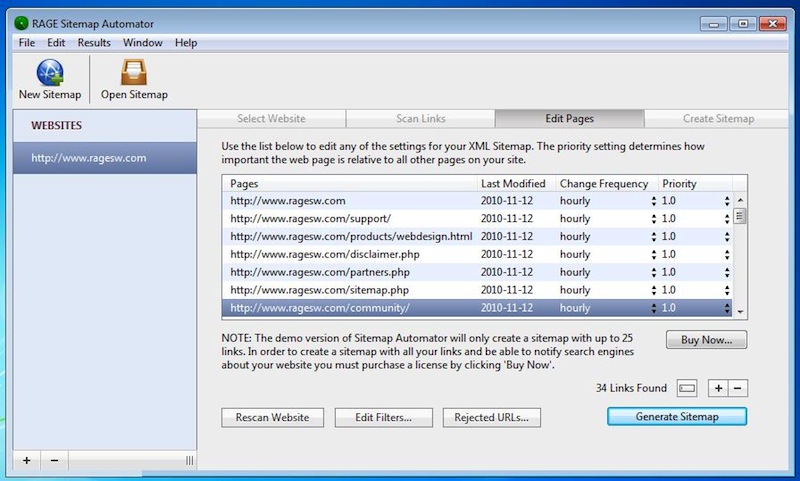Select the sitemap.php page row

click(478, 290)
